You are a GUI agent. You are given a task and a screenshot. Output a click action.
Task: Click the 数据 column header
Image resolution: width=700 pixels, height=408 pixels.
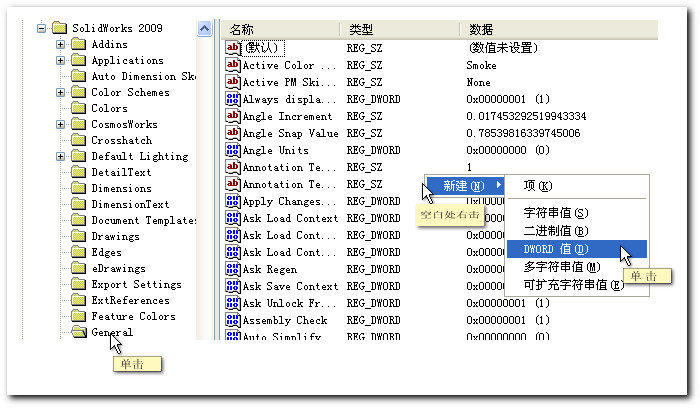[559, 30]
